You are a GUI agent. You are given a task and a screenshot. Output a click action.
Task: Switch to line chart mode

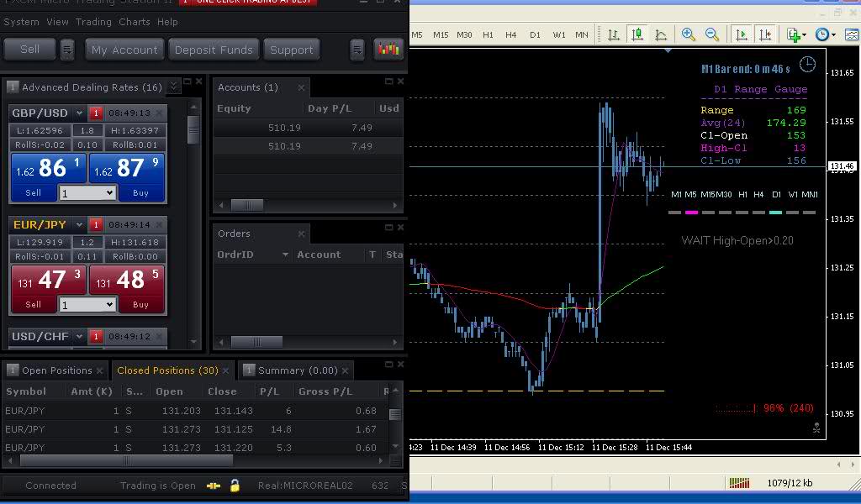[x=661, y=34]
